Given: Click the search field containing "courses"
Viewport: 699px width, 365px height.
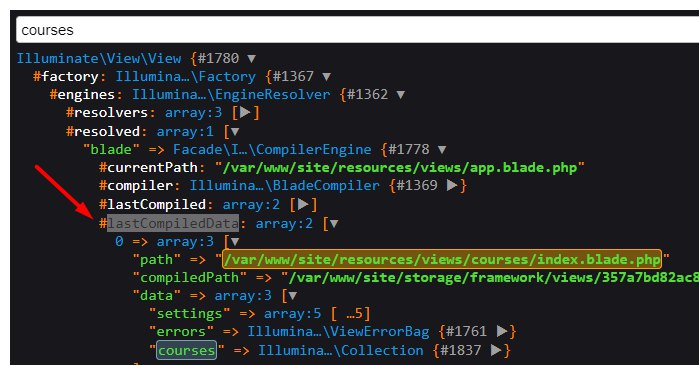Looking at the screenshot, I should (x=358, y=30).
